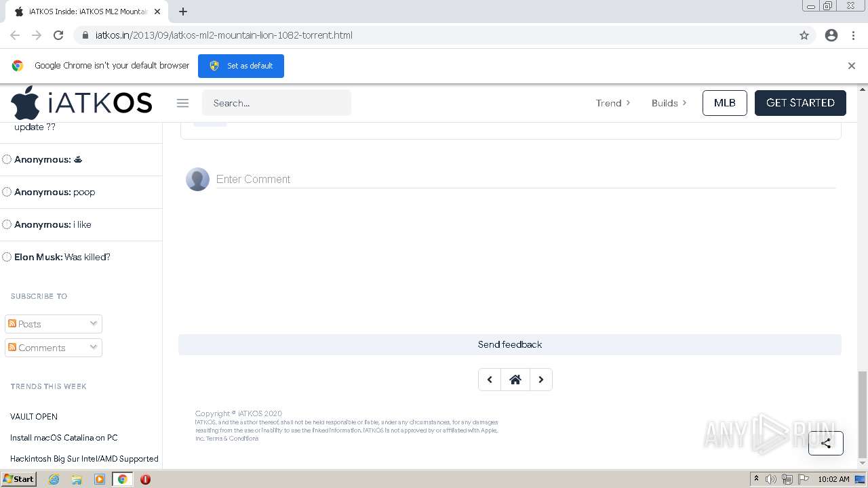The height and width of the screenshot is (488, 868).
Task: Click the SUBSCRIBE TO heading
Action: coord(39,296)
